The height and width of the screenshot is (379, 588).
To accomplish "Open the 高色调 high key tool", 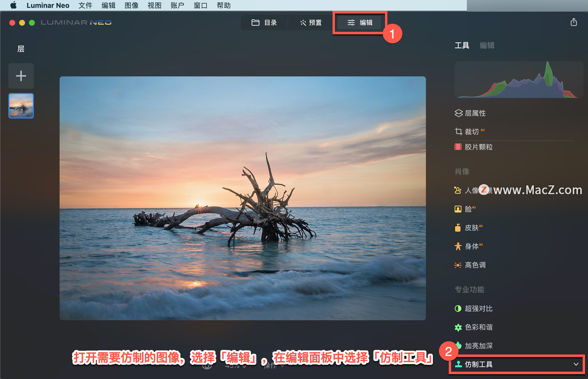I will click(x=470, y=265).
